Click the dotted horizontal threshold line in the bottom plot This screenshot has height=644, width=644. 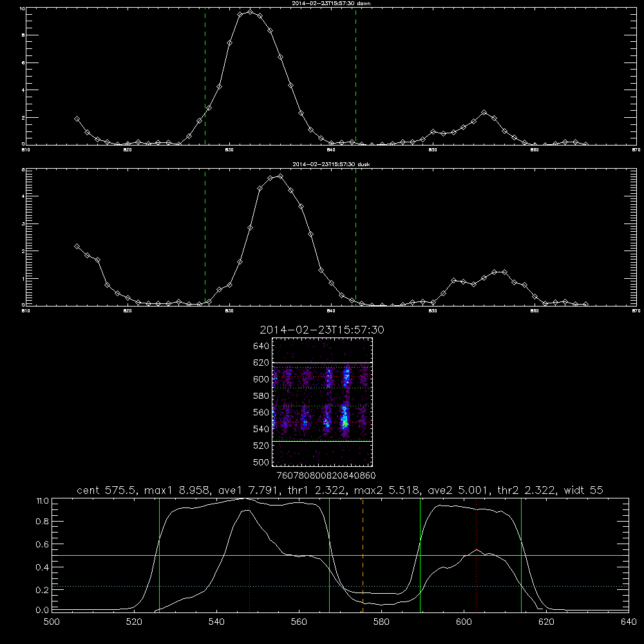click(341, 587)
